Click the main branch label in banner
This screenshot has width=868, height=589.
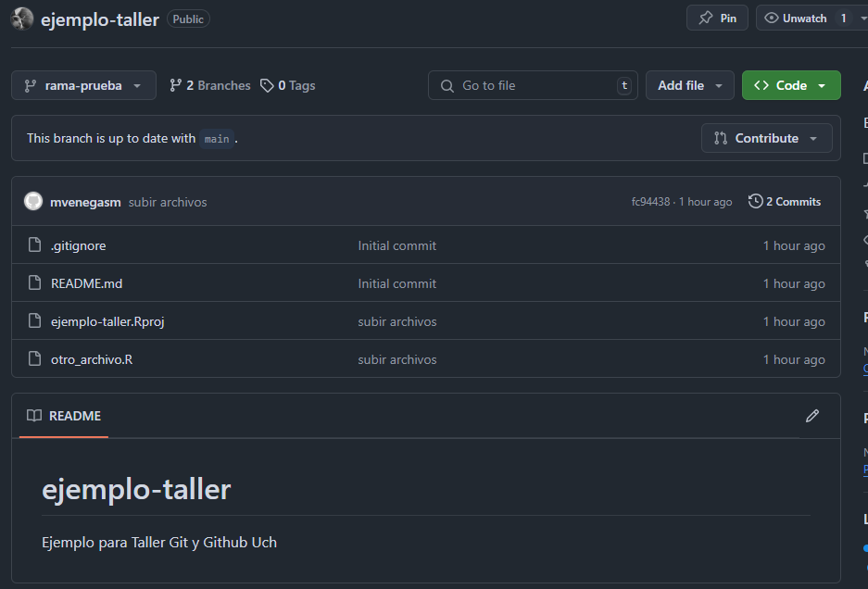(x=217, y=138)
